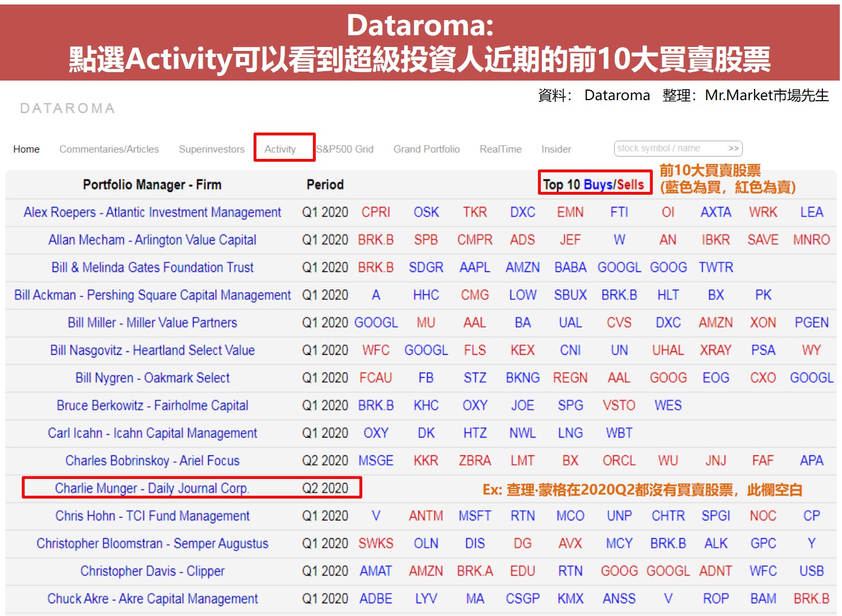
Task: Open Carl Icahn - Icahn Capital Management
Action: coord(152,433)
